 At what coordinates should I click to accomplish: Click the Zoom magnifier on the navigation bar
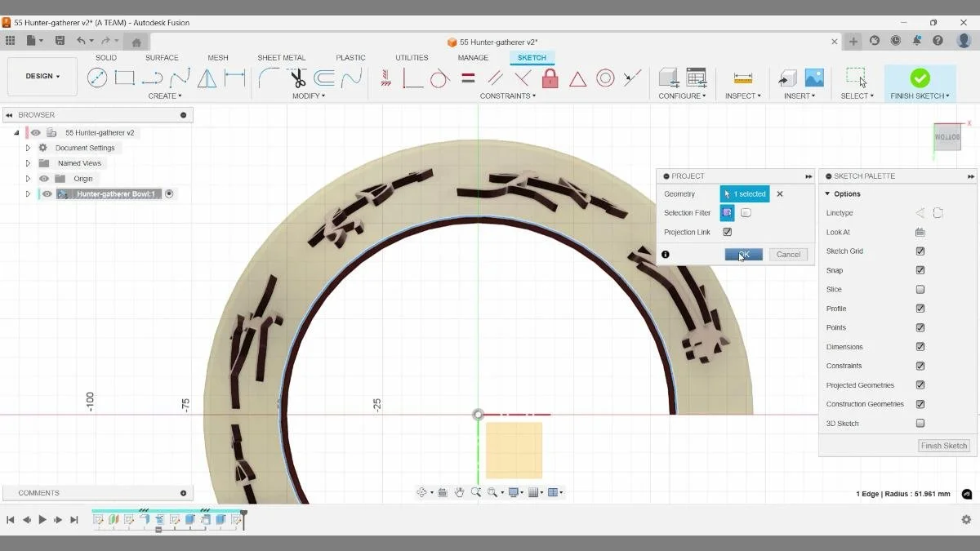pos(477,491)
